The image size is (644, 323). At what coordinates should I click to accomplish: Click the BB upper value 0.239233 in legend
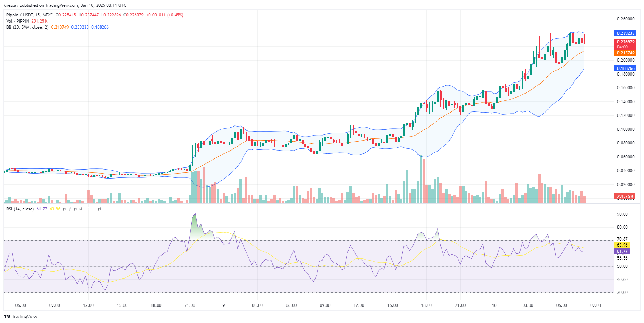click(x=80, y=27)
